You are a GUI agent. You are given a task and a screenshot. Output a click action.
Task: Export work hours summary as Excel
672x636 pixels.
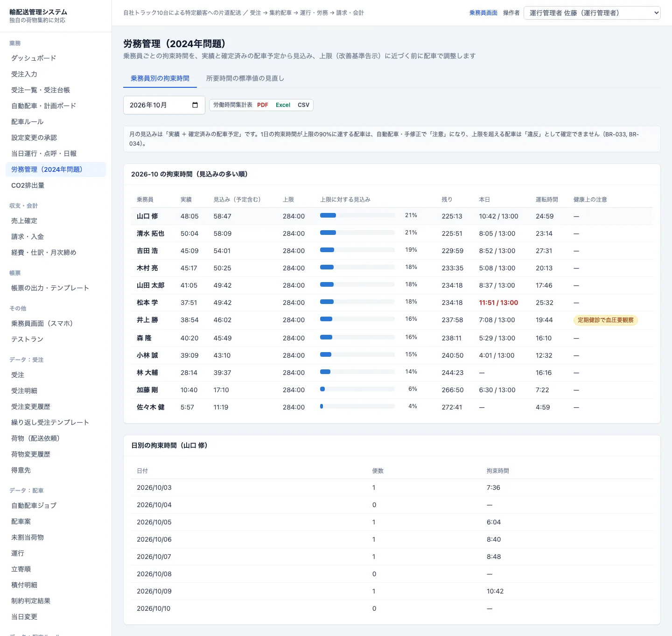(x=283, y=105)
